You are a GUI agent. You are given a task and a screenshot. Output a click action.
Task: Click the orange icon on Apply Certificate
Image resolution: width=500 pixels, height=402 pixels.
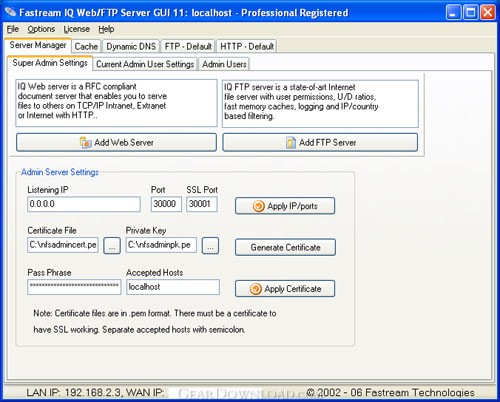coord(255,289)
